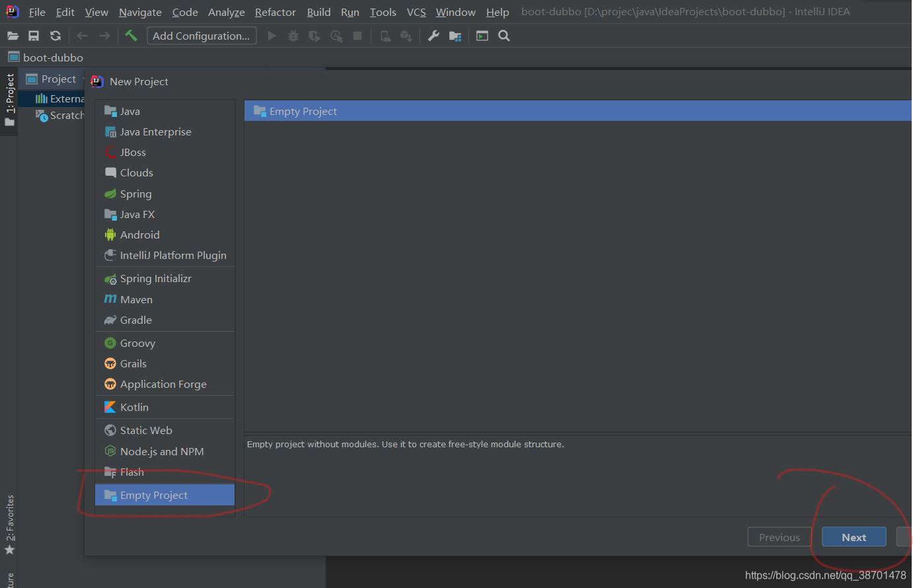Click the Search Everywhere magnifier icon

pyautogui.click(x=504, y=36)
